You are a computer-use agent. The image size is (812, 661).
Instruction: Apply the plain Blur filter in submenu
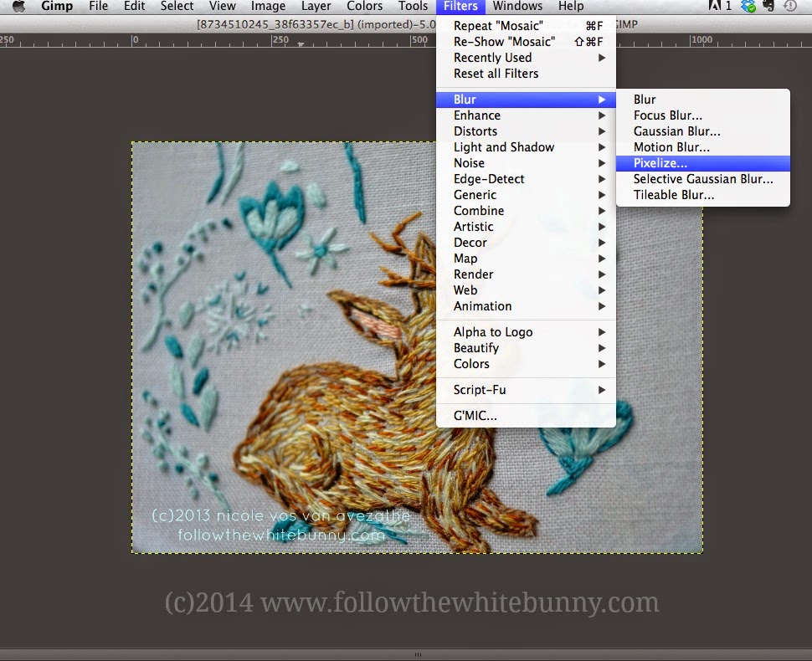pos(702,100)
